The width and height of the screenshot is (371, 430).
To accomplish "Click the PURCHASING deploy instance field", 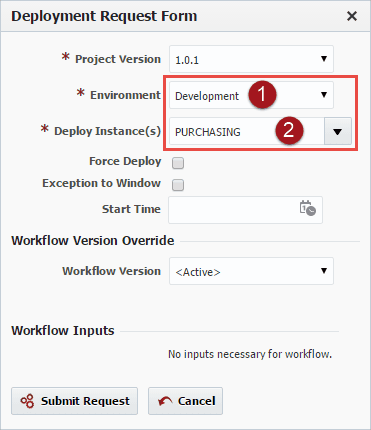I will (247, 131).
